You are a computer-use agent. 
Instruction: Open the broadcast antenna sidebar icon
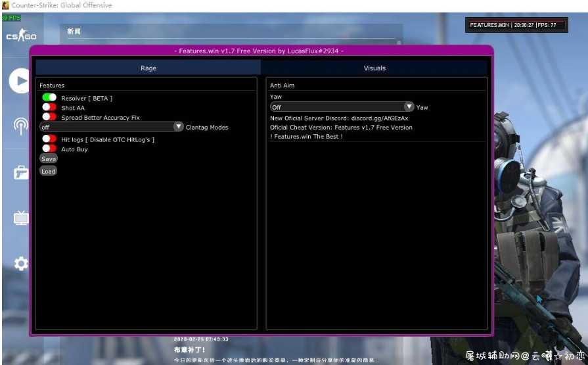[20, 126]
